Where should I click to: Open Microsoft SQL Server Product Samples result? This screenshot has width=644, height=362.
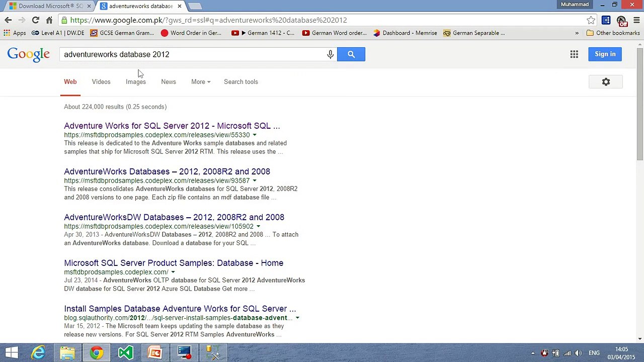click(x=174, y=263)
